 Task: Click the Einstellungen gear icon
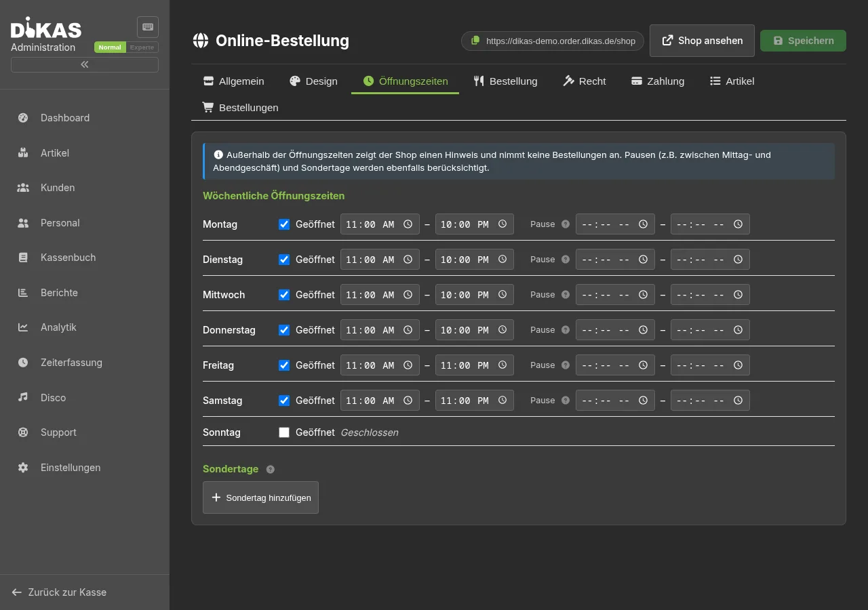[23, 468]
